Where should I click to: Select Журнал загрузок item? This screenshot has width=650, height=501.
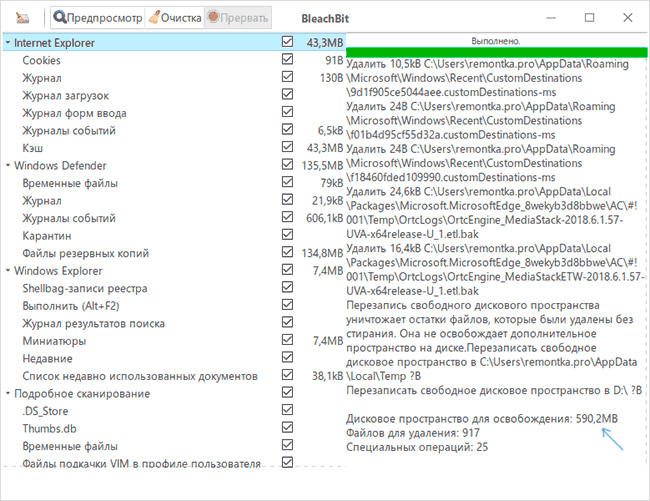coord(65,96)
